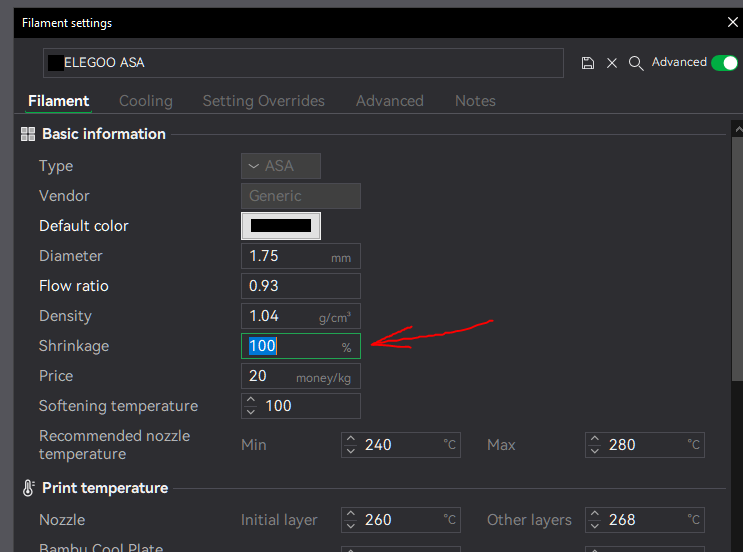This screenshot has height=552, width=743.
Task: Click the Softening temperature label
Action: 118,406
